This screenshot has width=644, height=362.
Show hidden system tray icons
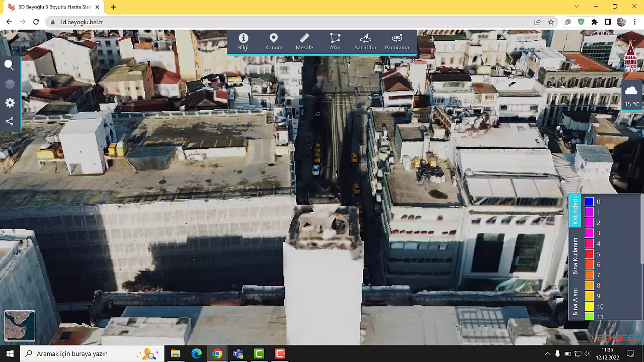(x=548, y=354)
